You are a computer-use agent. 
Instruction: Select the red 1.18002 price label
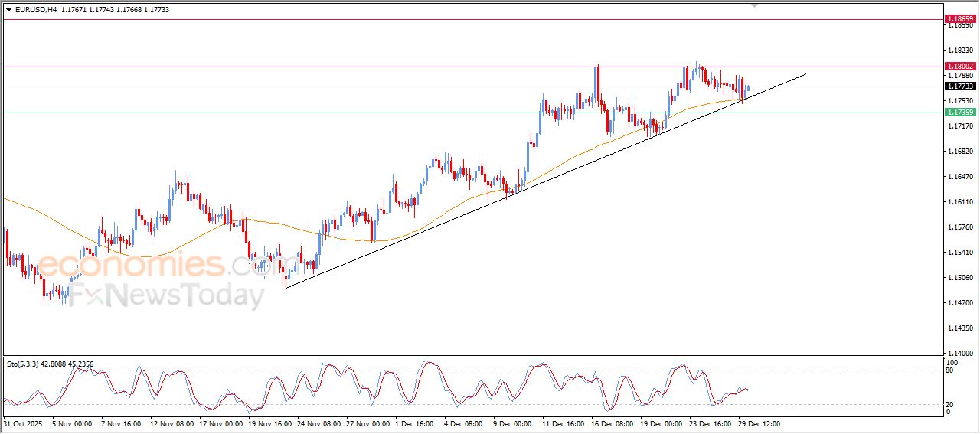pyautogui.click(x=960, y=67)
